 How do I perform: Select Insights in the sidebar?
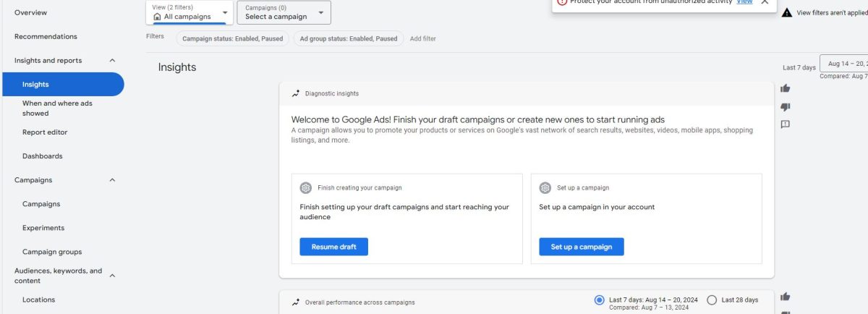pyautogui.click(x=62, y=85)
